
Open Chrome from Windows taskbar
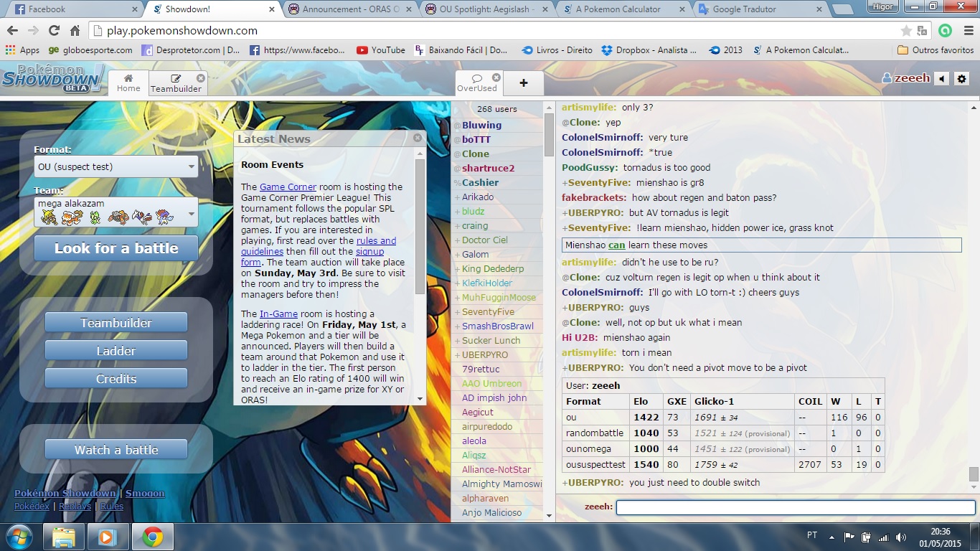pos(152,537)
